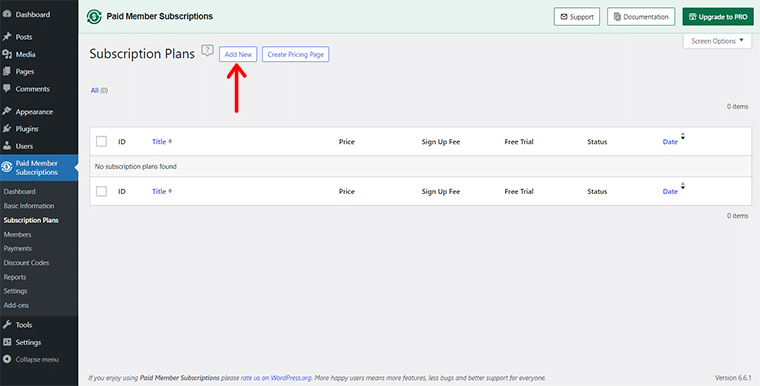The width and height of the screenshot is (760, 386).
Task: Click the Title column link in footer
Action: 159,191
